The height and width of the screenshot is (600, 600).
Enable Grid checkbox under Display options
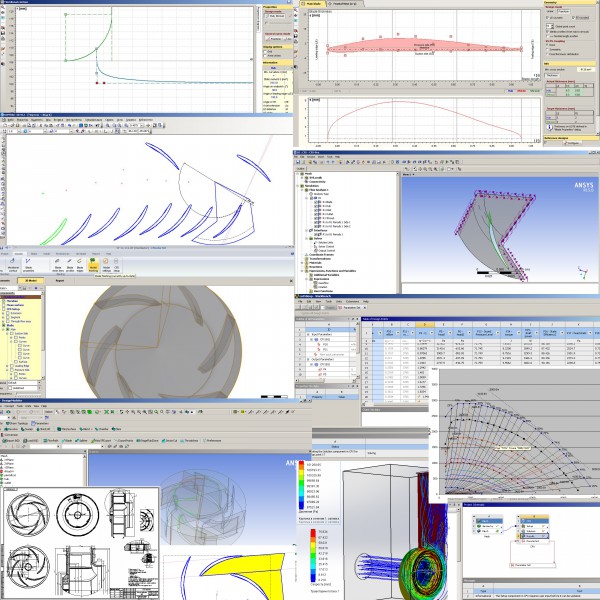(x=265, y=52)
